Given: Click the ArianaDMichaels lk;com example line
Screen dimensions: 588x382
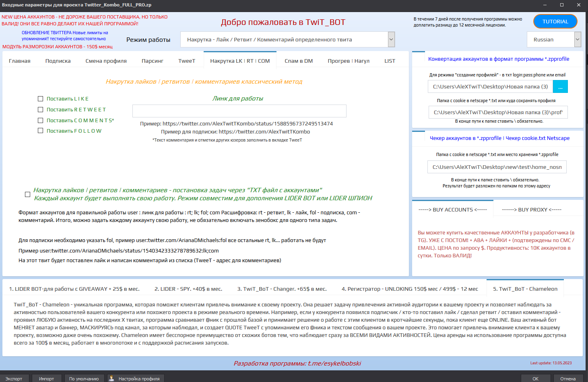Looking at the screenshot, I should [119, 251].
